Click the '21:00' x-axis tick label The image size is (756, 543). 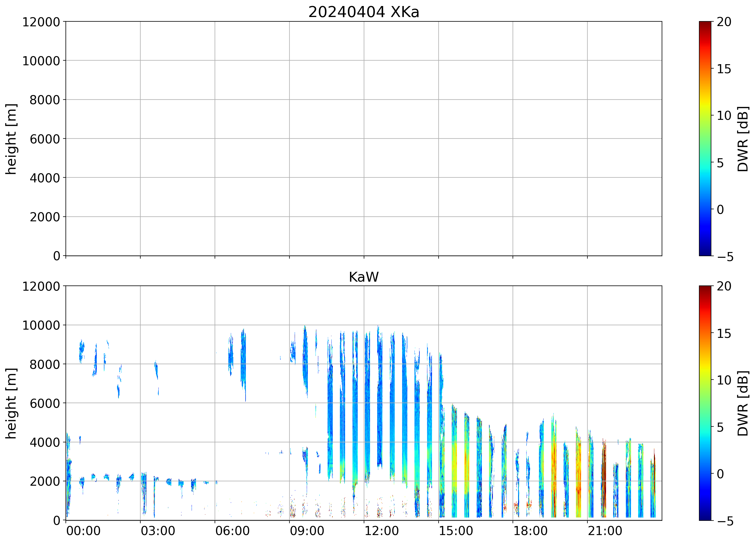pos(605,531)
